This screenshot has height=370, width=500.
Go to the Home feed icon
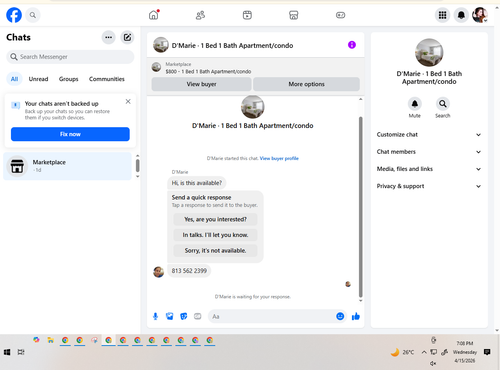tap(154, 15)
